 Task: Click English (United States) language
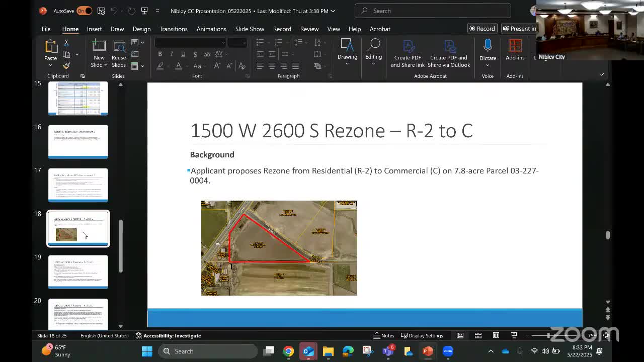coord(104,335)
